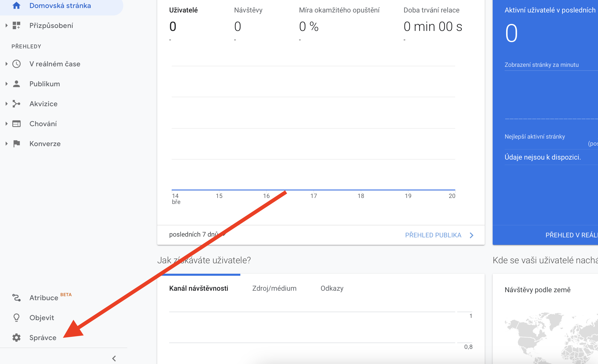Click the Domovská stránka home icon
598x364 pixels.
coord(16,5)
